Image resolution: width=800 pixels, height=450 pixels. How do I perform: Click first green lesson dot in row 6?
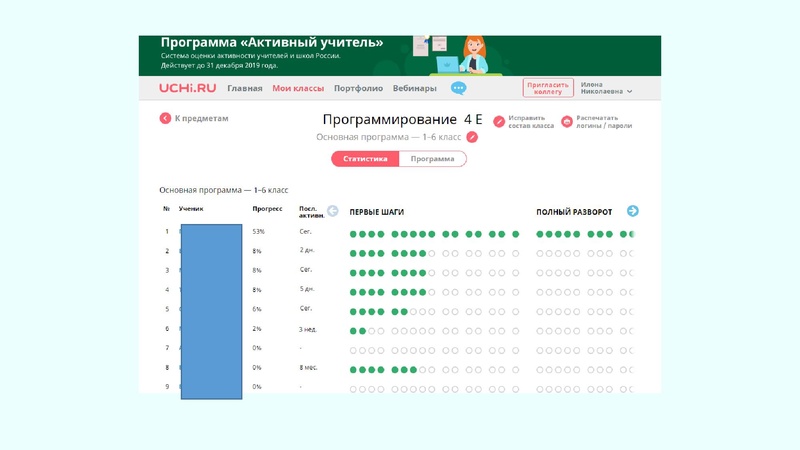(353, 331)
